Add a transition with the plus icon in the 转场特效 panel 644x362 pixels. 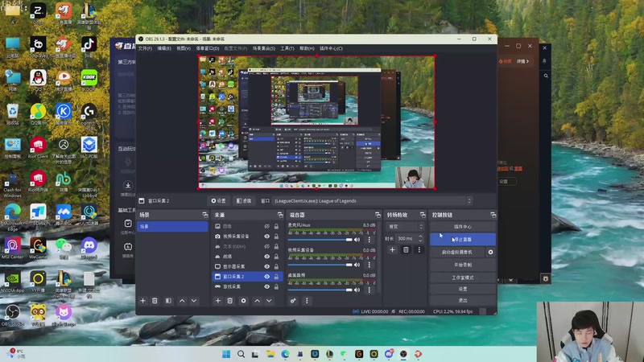392,249
